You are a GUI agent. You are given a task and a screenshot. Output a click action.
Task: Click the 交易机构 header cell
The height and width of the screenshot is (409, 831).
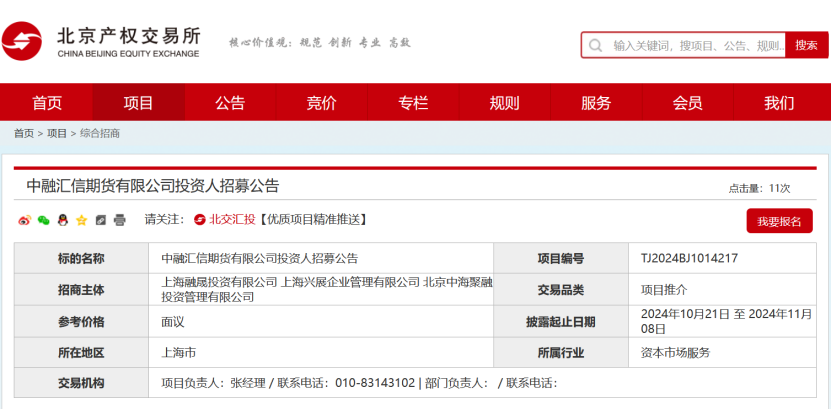81,383
